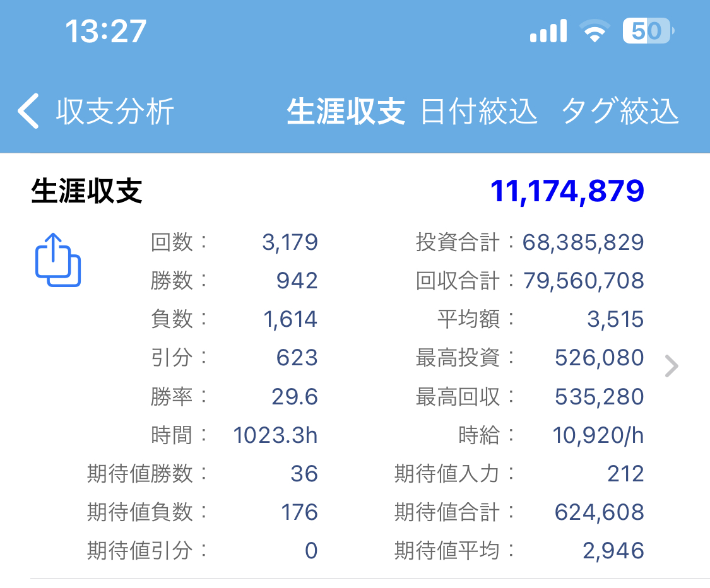Screen dimensions: 710x588
Task: Select the 期待値入力 value 212
Action: [x=626, y=474]
